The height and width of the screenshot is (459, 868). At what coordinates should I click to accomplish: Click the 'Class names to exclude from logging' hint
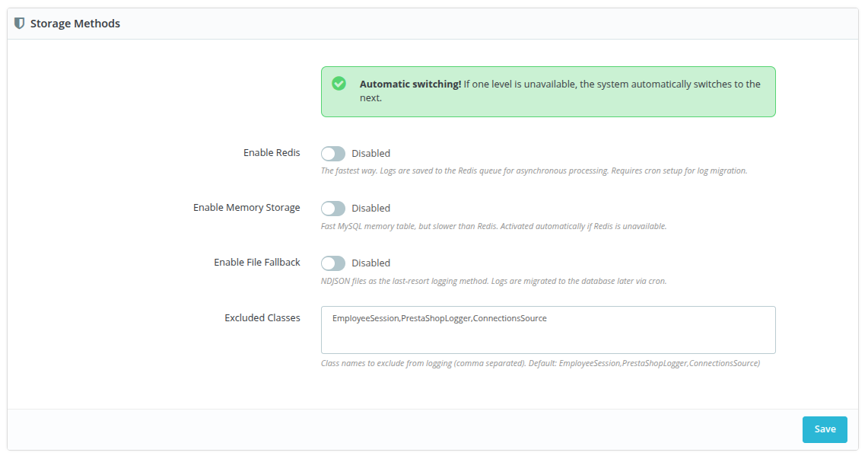tap(540, 363)
